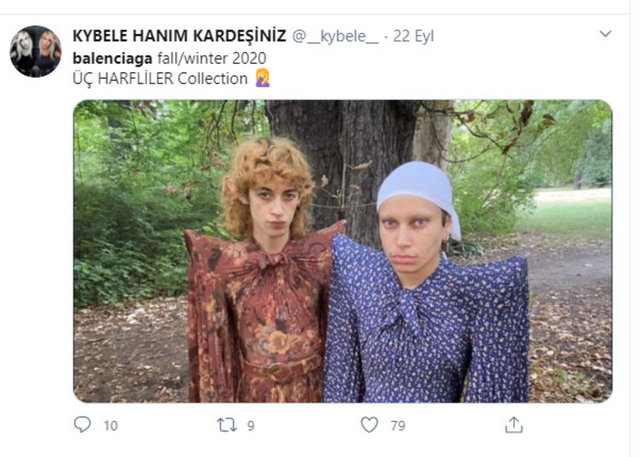Open the tweet via 22 Eyl date
This screenshot has width=640, height=457.
[413, 36]
